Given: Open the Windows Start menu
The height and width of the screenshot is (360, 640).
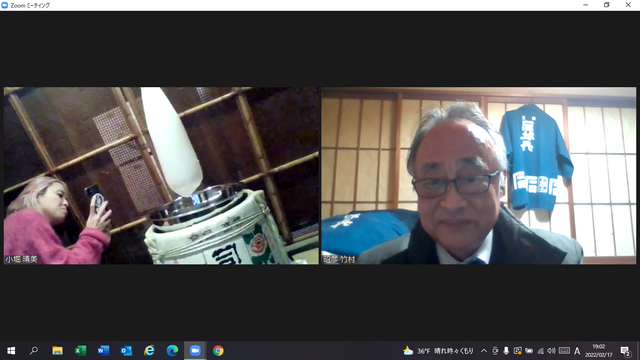Looking at the screenshot, I should tap(11, 351).
